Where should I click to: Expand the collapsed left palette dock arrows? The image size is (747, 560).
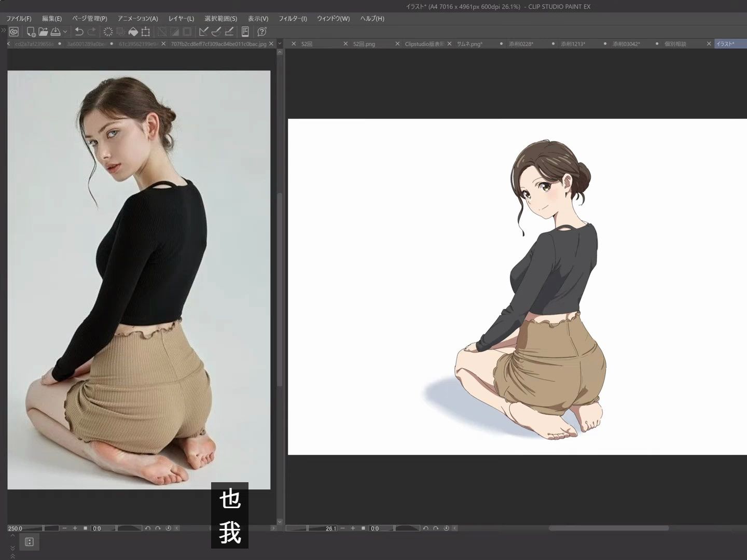tap(3, 30)
